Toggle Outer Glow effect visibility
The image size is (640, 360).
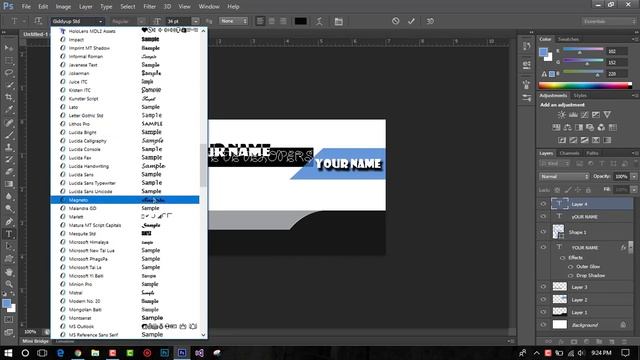coord(571,267)
